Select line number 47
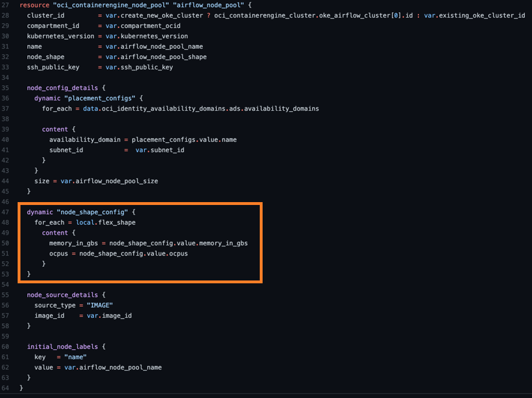 point(6,212)
